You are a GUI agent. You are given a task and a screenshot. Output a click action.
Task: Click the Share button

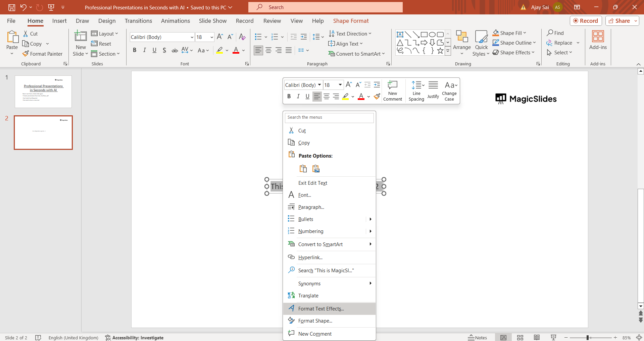click(x=619, y=21)
